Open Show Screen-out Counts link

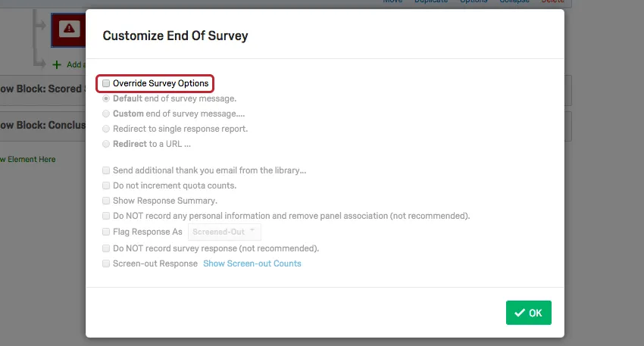[x=252, y=263]
